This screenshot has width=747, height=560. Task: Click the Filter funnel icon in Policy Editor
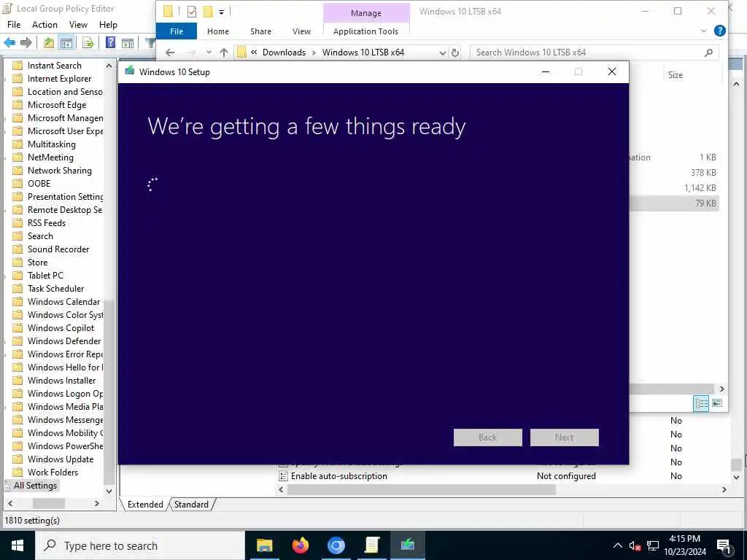pyautogui.click(x=150, y=43)
